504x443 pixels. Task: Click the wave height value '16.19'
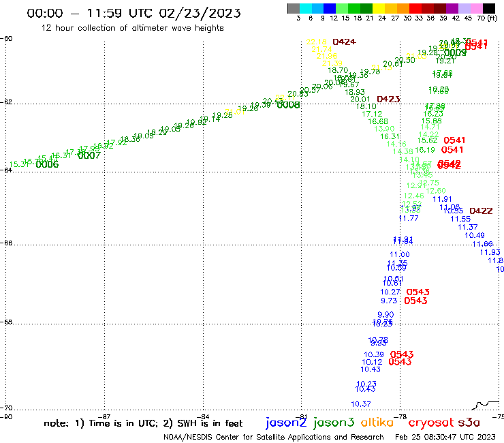point(424,150)
